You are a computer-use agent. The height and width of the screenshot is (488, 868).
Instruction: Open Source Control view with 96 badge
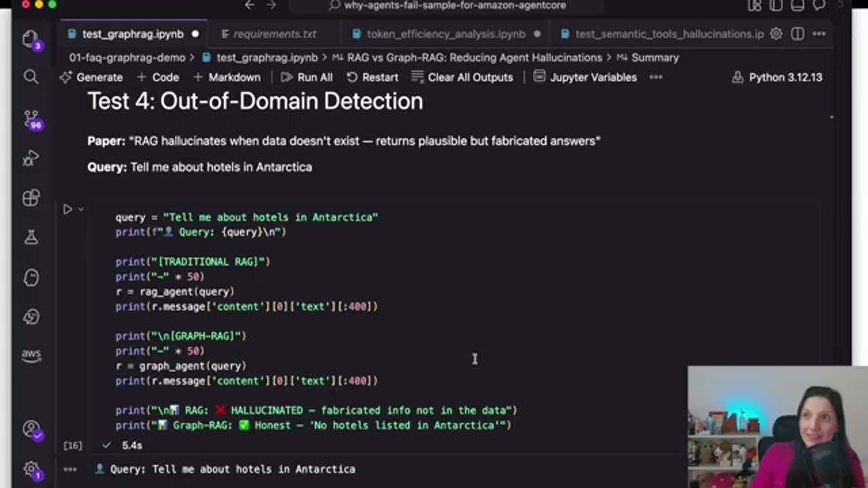pyautogui.click(x=31, y=119)
